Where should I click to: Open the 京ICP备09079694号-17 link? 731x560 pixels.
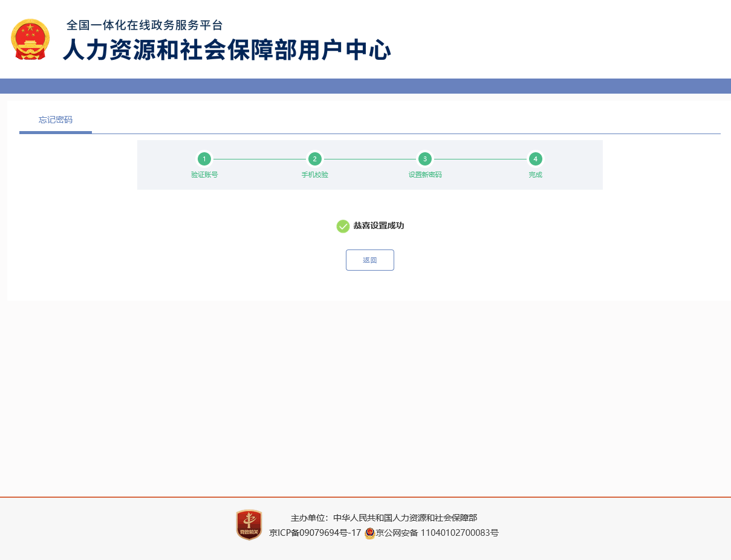click(x=315, y=533)
